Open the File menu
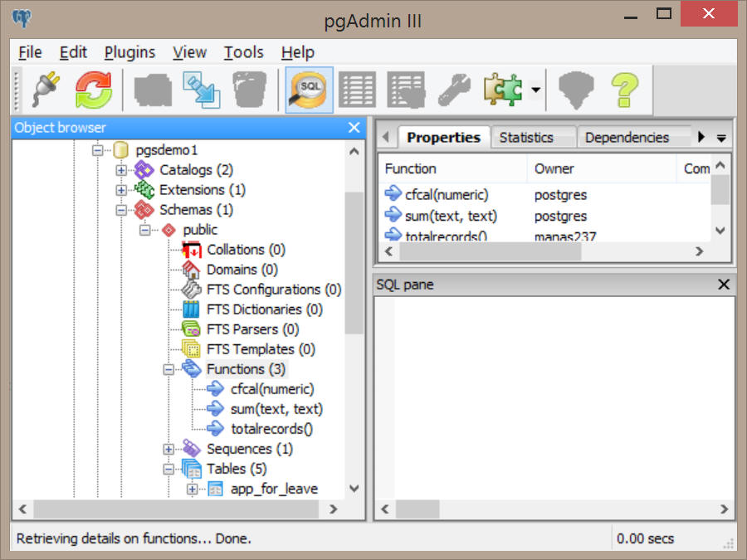747x560 pixels. 30,52
